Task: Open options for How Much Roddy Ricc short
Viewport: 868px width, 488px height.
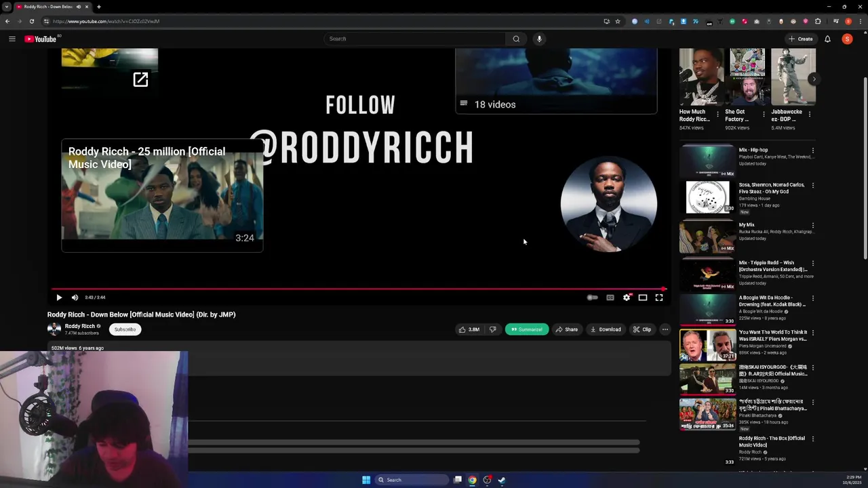Action: tap(717, 115)
